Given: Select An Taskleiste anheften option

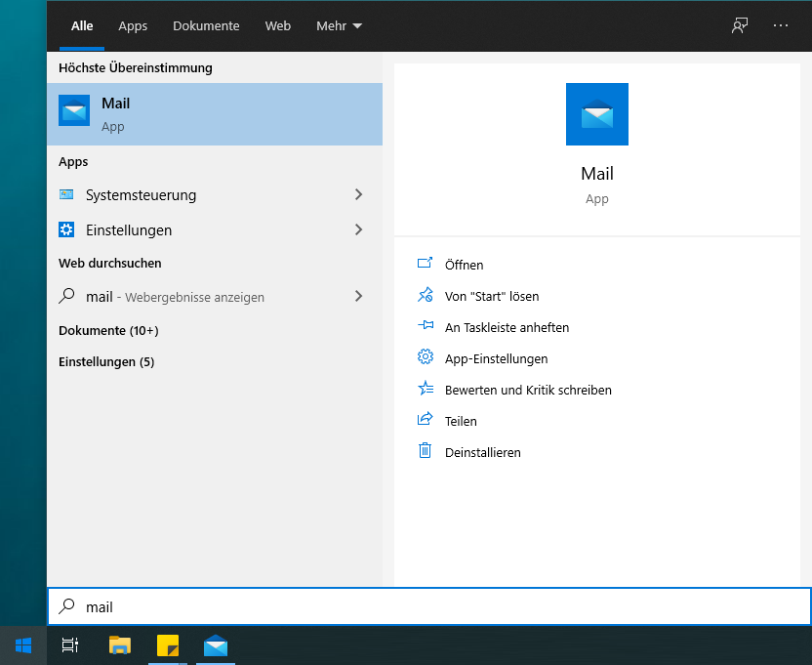Looking at the screenshot, I should (x=507, y=327).
